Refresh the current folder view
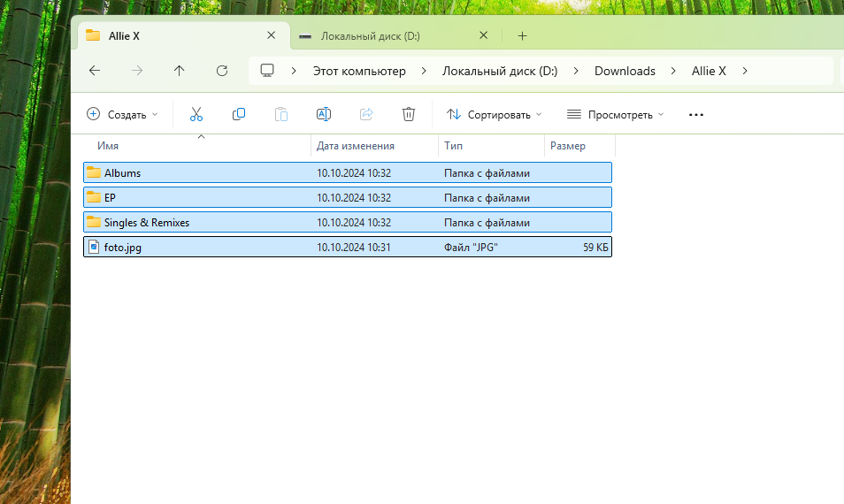Screen dimensions: 844x504 click(x=222, y=71)
